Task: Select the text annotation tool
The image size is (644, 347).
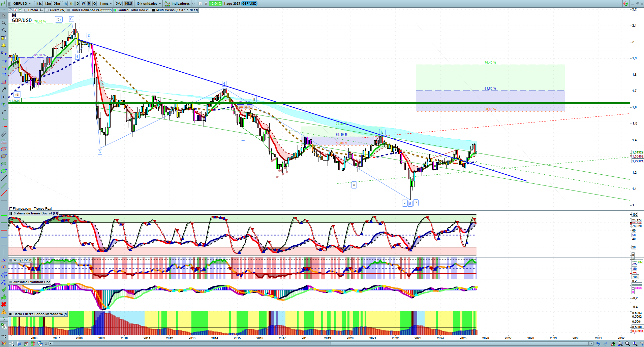Action: (4, 97)
